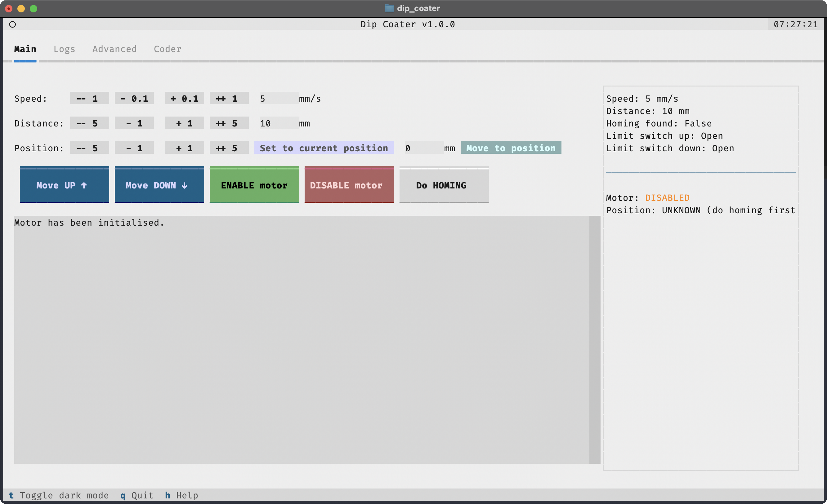
Task: Enable the motor with green button
Action: tap(254, 185)
